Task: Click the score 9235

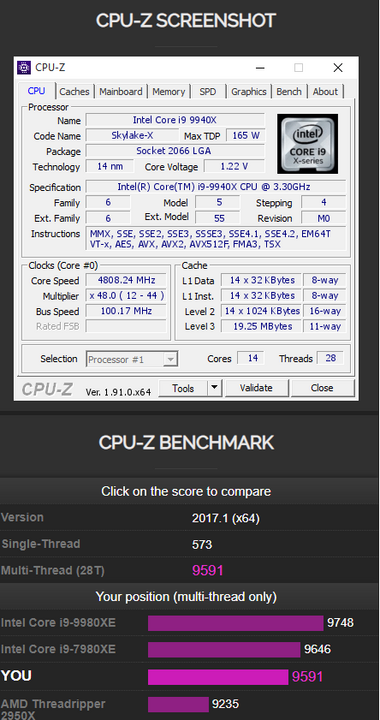Action: (x=225, y=704)
